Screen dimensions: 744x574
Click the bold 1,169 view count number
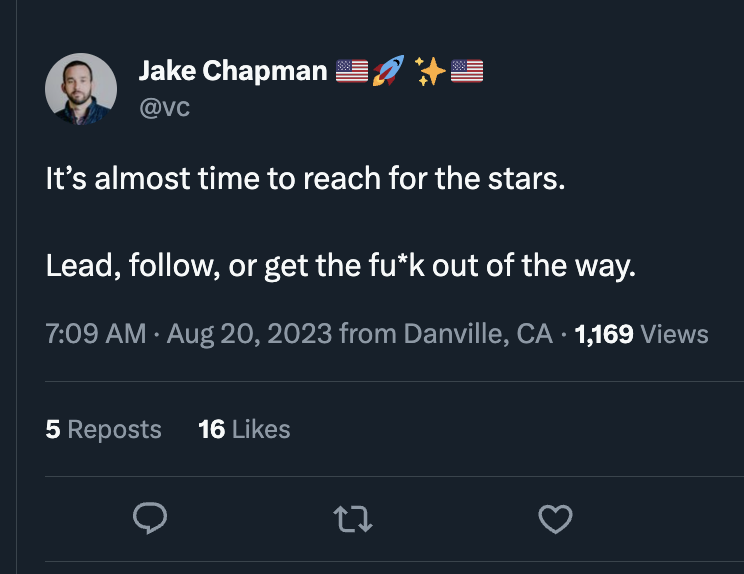(604, 334)
